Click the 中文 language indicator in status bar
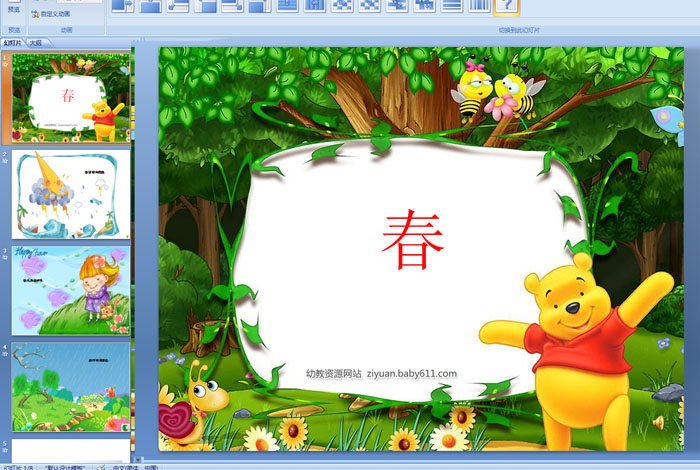The height and width of the screenshot is (470, 700). click(135, 467)
